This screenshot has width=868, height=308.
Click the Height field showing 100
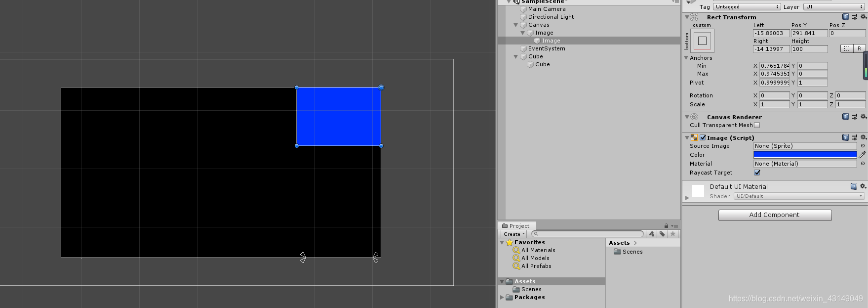[809, 49]
